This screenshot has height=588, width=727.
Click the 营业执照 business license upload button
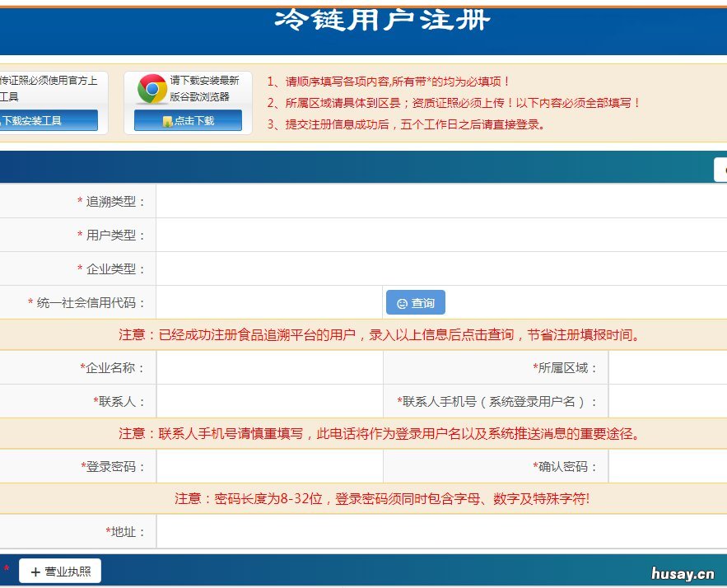click(58, 570)
